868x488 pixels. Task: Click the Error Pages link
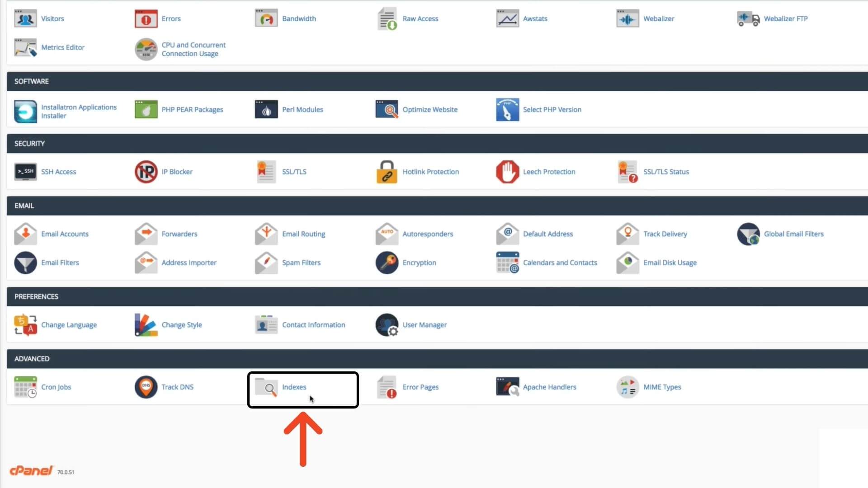point(421,387)
